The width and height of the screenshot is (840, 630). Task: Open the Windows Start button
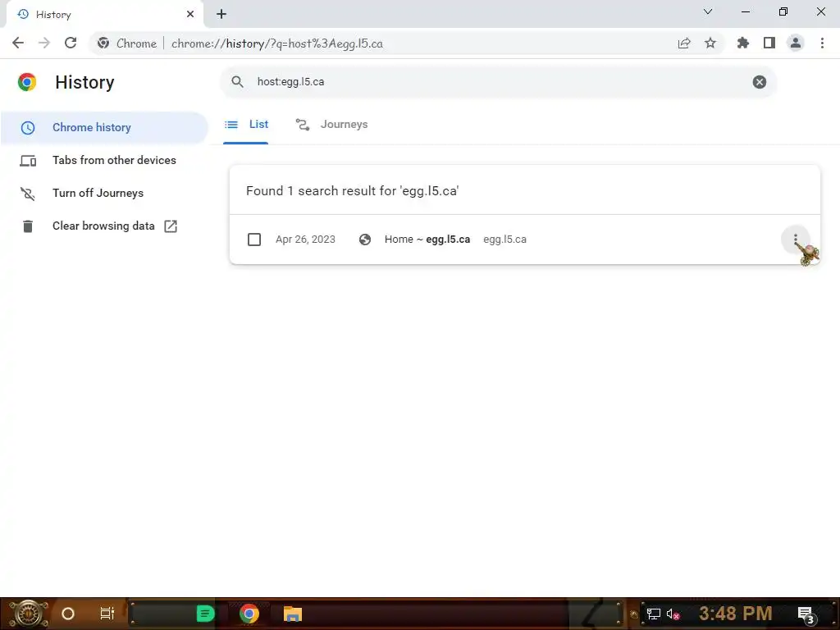[x=29, y=614]
